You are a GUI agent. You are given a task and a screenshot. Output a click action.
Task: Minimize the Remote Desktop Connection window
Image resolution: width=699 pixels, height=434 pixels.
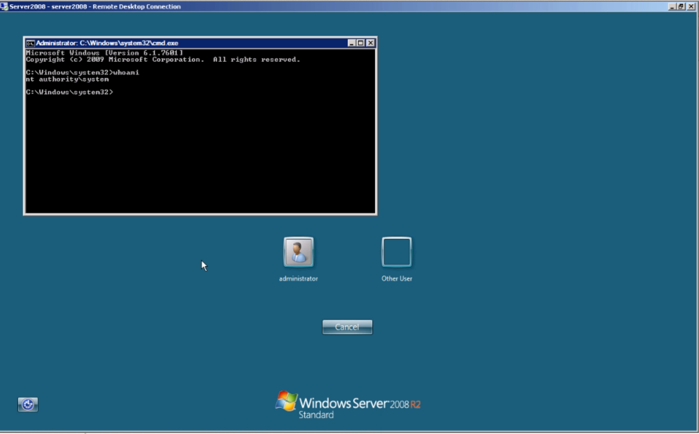point(672,6)
